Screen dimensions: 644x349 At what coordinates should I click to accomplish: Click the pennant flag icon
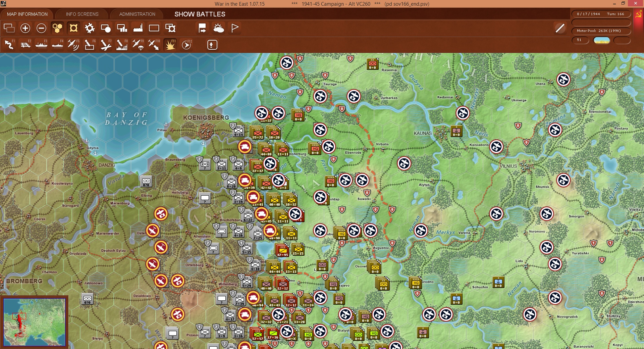tap(235, 28)
